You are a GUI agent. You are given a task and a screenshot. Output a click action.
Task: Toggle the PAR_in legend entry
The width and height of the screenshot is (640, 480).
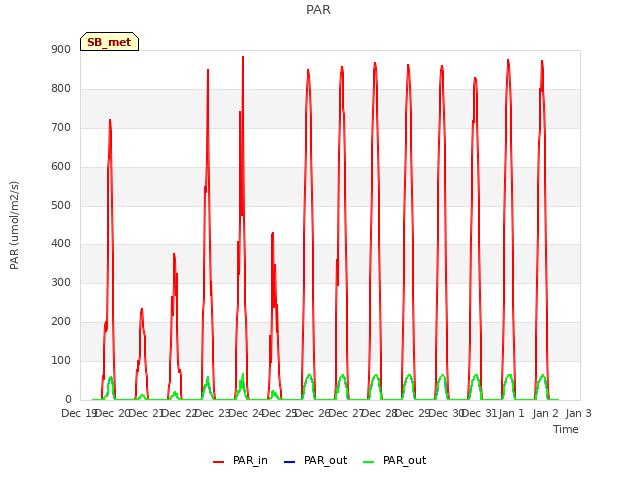coord(240,461)
